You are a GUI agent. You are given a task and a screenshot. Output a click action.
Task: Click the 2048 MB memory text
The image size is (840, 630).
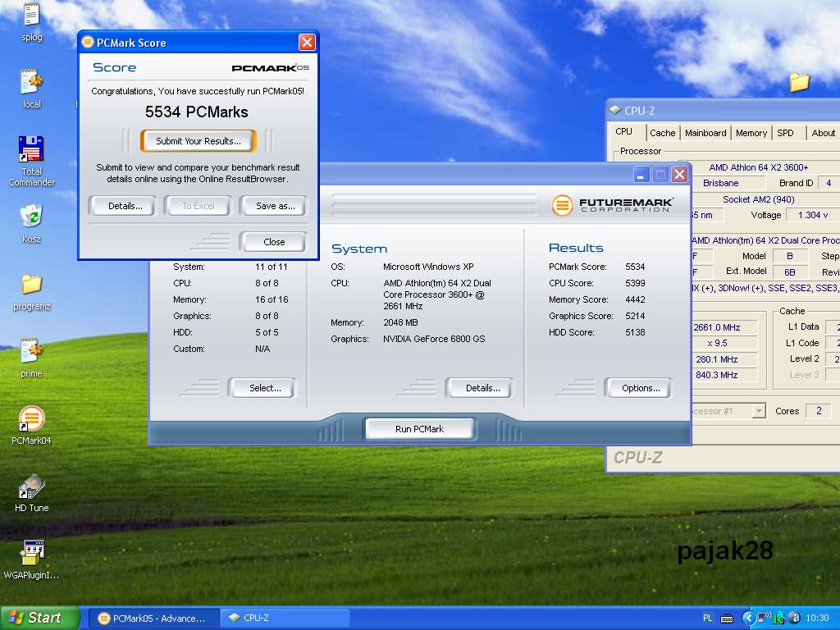pyautogui.click(x=400, y=322)
